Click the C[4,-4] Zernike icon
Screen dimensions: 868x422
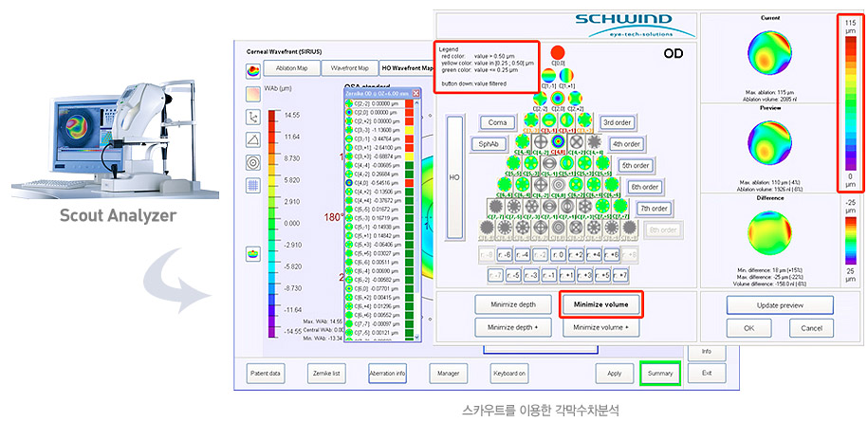(x=522, y=141)
